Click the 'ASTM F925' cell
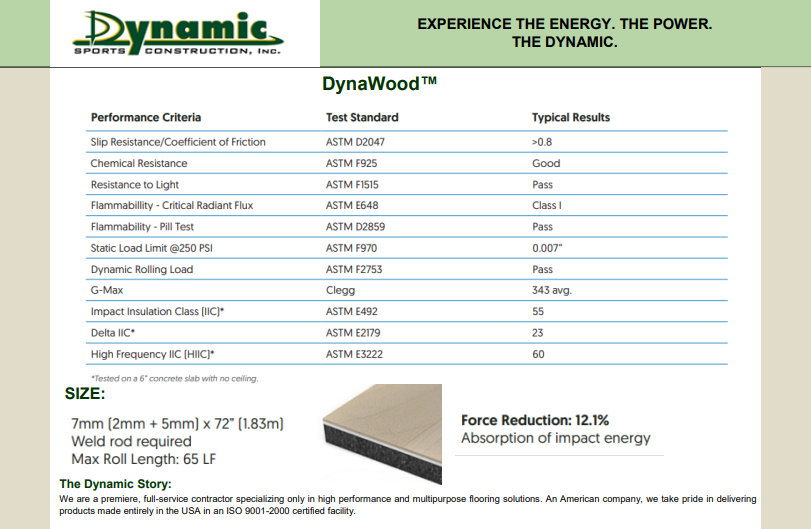The image size is (811, 529). [352, 163]
